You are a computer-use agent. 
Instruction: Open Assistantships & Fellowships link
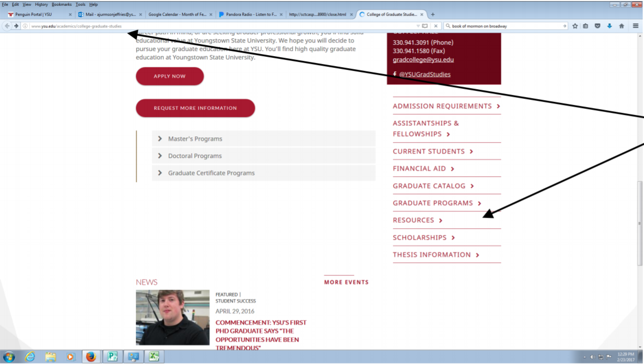426,129
